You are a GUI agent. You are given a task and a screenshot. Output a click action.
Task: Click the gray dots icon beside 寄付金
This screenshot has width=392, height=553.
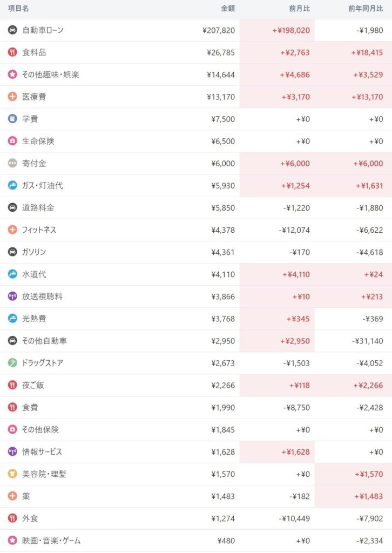(12, 163)
